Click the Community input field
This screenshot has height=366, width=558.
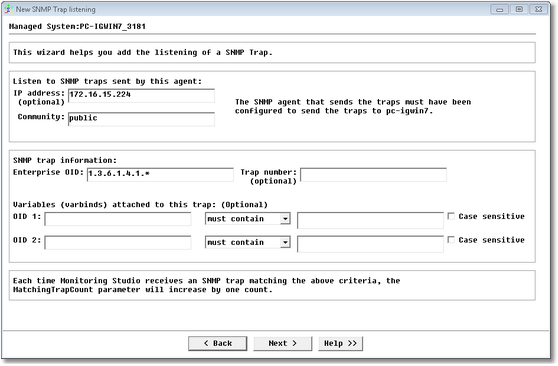point(141,119)
